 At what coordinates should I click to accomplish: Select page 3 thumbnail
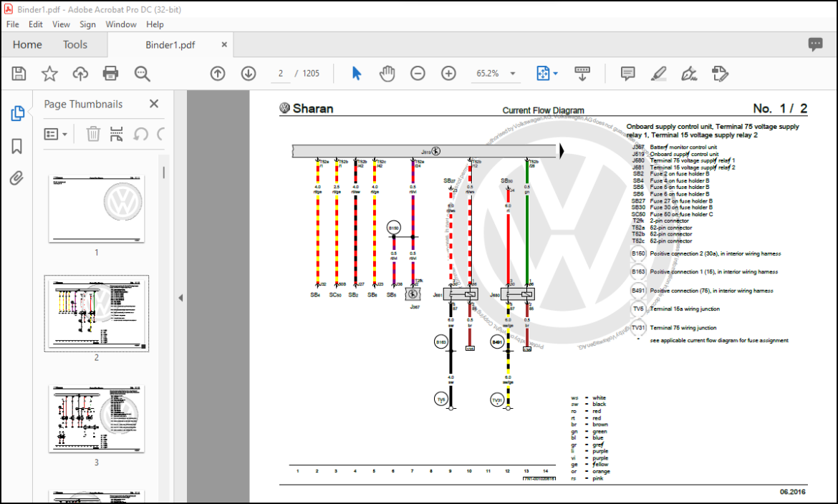click(97, 419)
